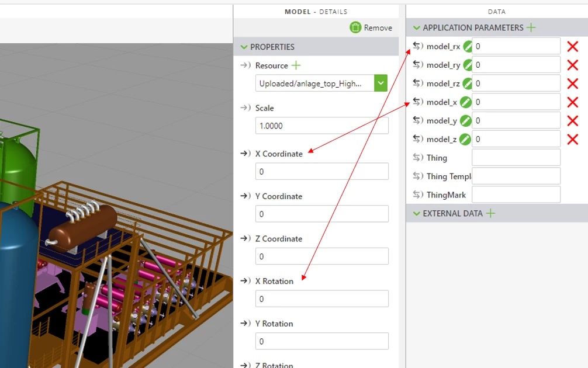Edit model_rx parameter pencil icon
The height and width of the screenshot is (368, 588).
[468, 47]
